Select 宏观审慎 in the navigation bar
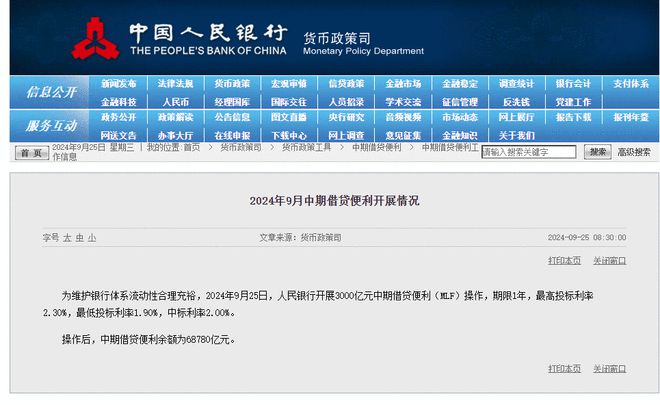 pyautogui.click(x=289, y=84)
